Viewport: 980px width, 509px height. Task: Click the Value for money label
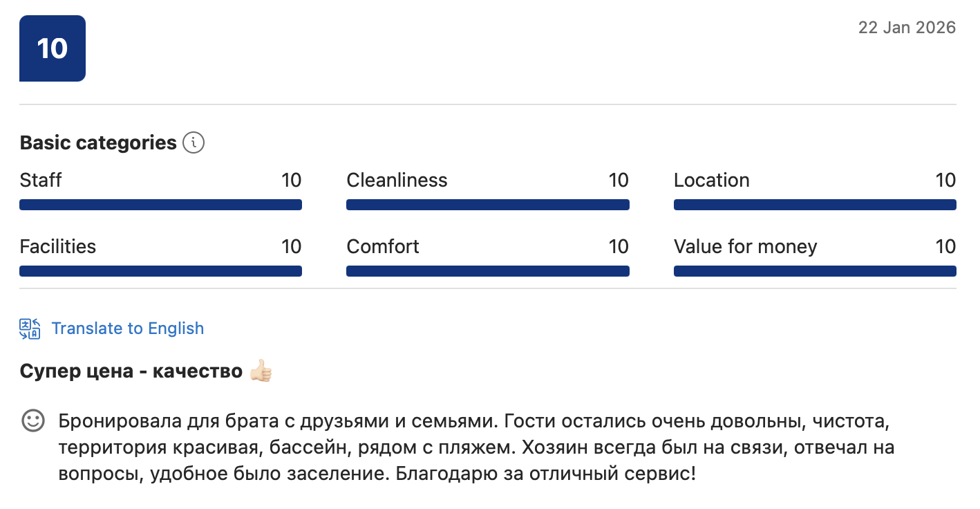745,247
